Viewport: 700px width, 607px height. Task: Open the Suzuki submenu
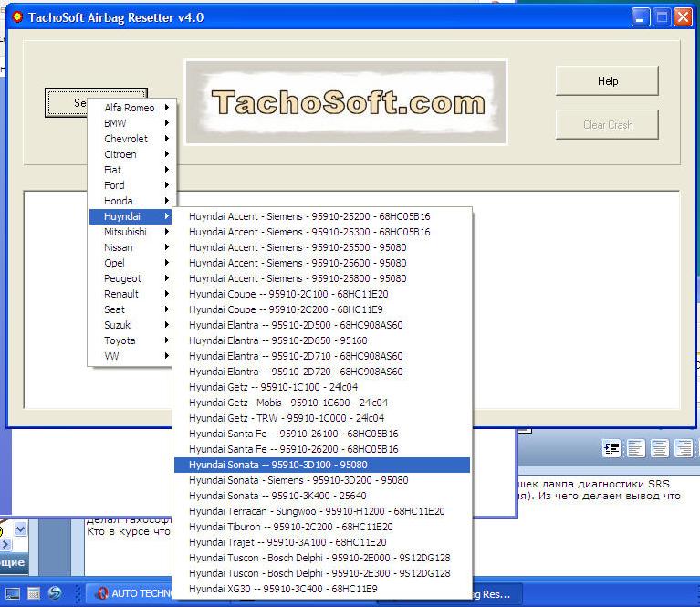[x=130, y=325]
